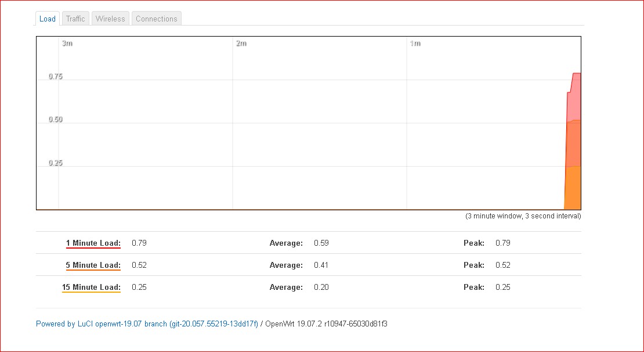The image size is (644, 352).
Task: Click the 5 Minute Load average value 0.41
Action: 321,265
